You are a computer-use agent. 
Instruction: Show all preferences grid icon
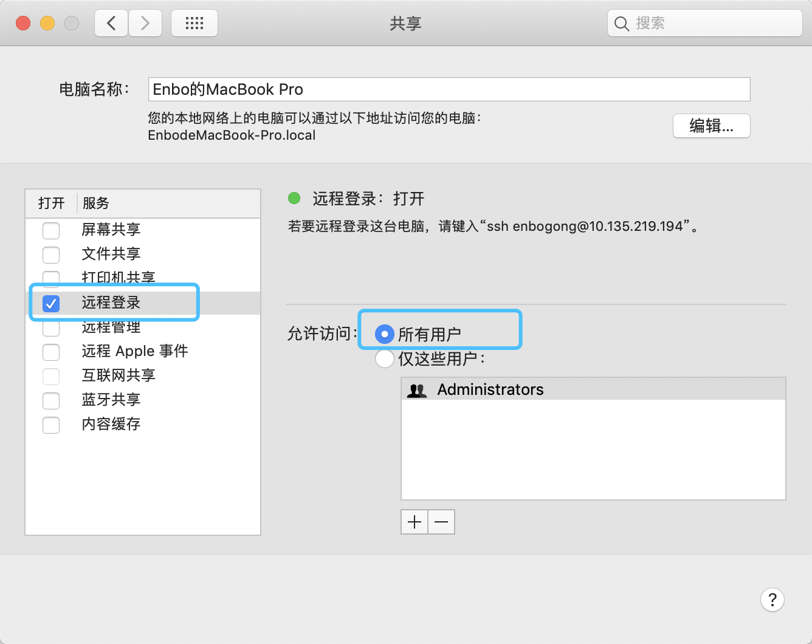click(194, 23)
